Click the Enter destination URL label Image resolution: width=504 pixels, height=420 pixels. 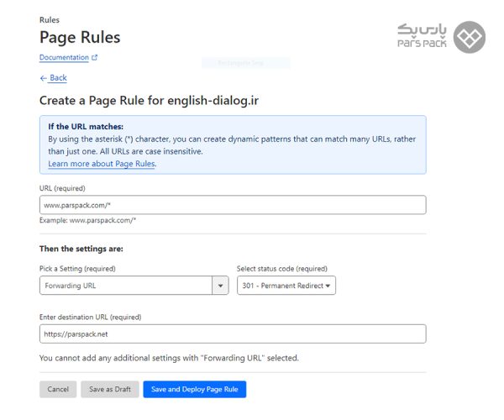coord(90,317)
